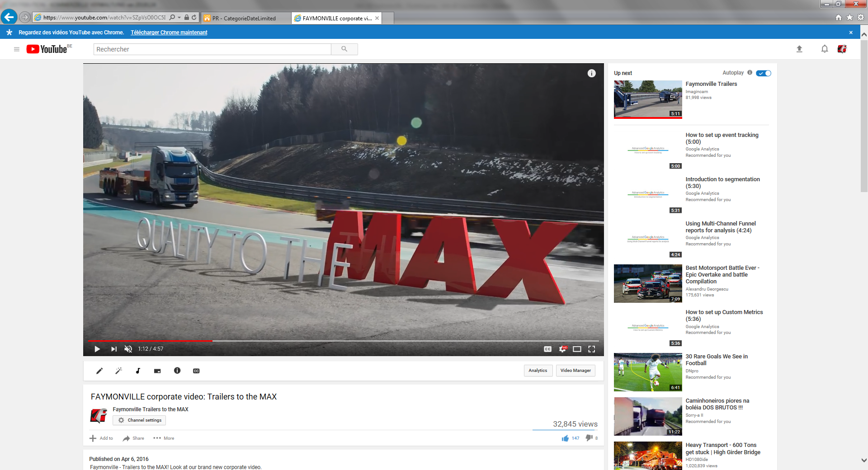Open browser home icon

[839, 18]
